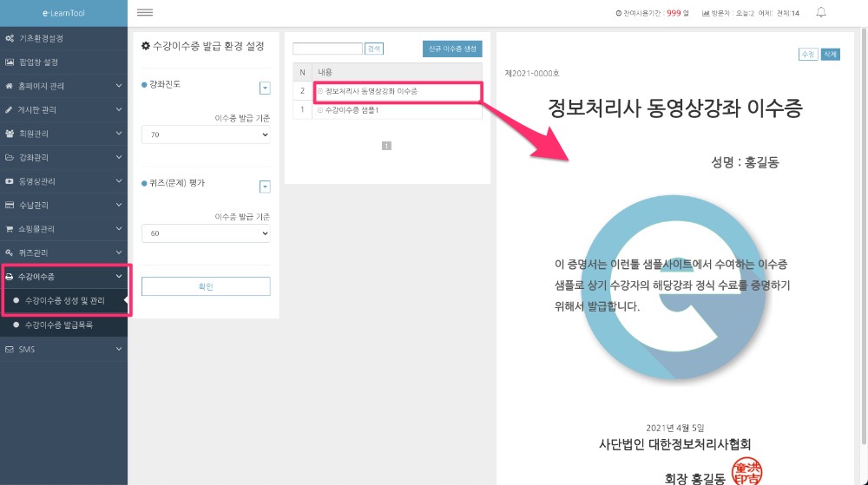Click the 게시판 관리 pencil icon

(9, 109)
